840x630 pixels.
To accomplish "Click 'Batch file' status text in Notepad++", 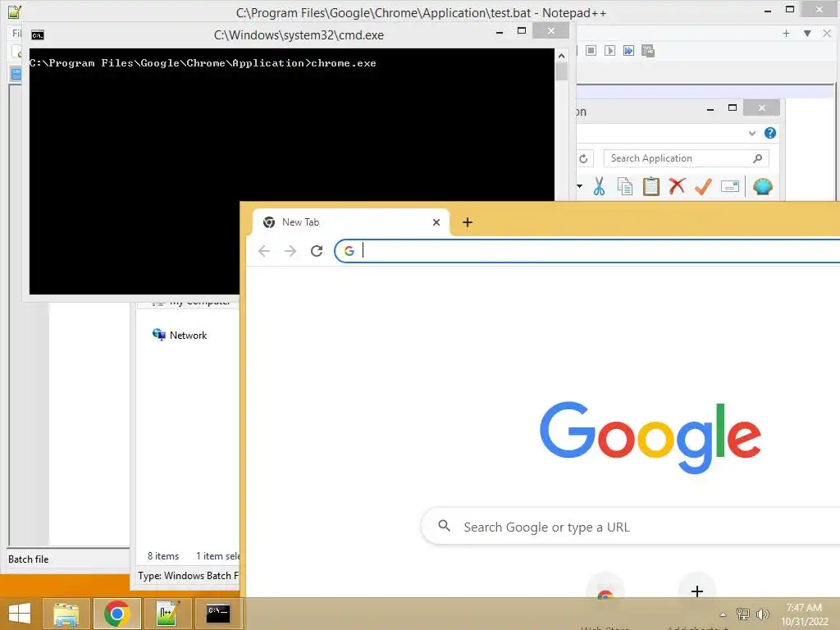I will [x=29, y=559].
